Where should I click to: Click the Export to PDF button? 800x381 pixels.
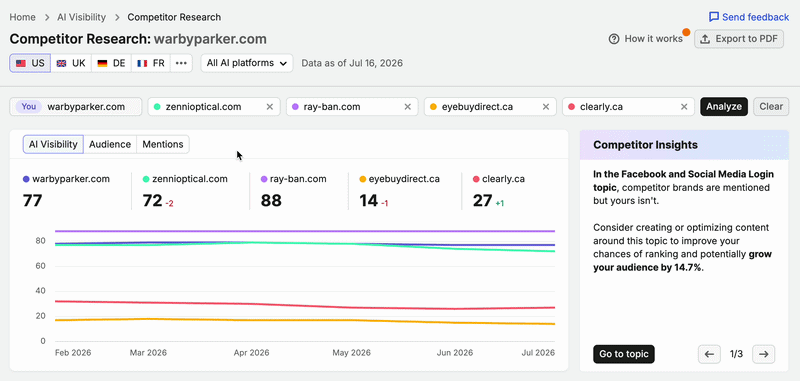739,39
